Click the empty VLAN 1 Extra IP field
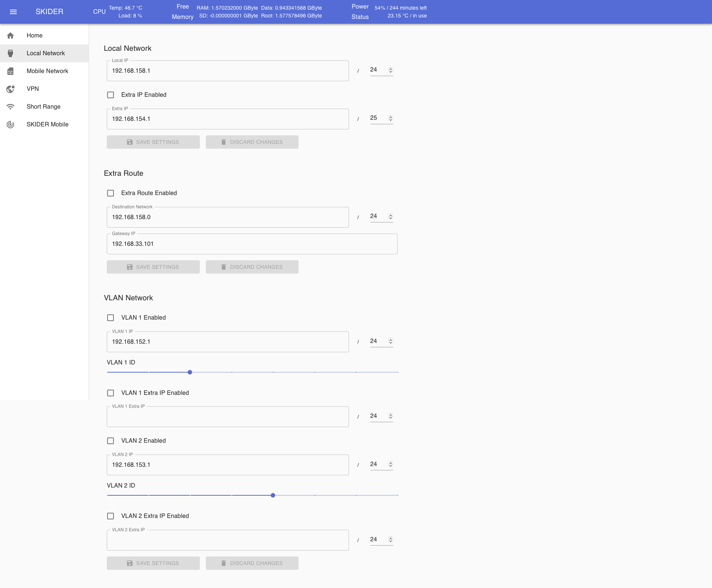The image size is (712, 588). [228, 417]
